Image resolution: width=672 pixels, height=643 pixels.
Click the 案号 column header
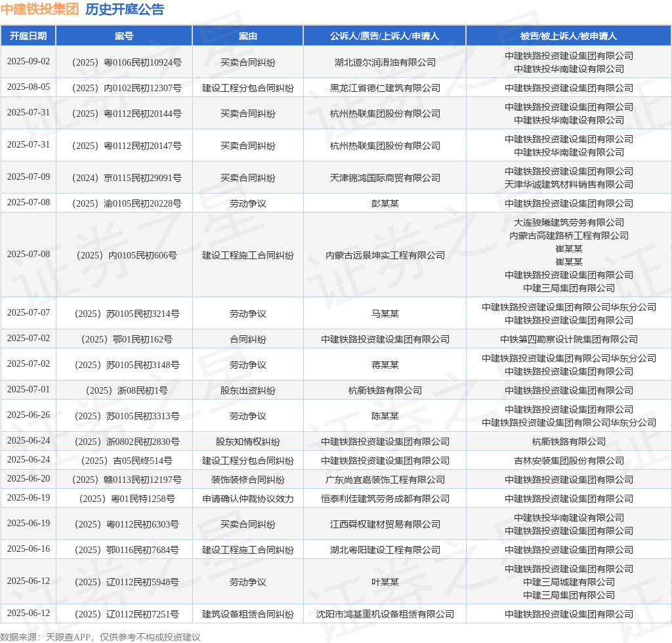point(124,36)
